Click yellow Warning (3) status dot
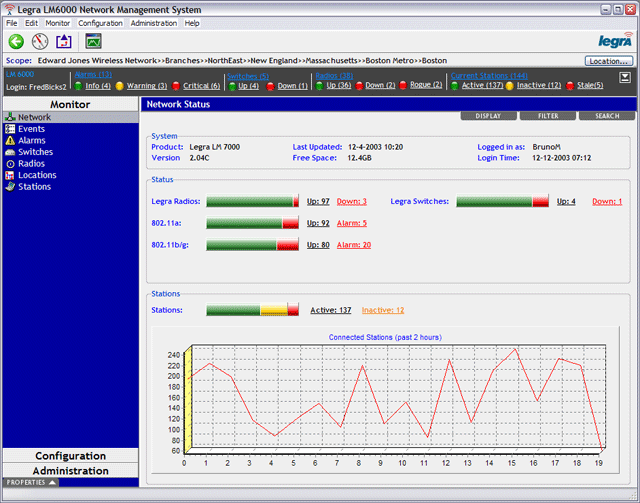The image size is (640, 503). [120, 86]
